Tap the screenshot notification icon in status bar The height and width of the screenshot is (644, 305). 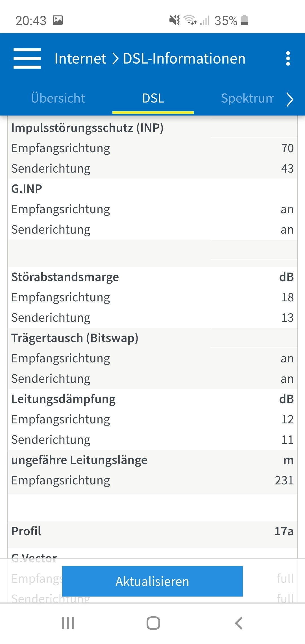(x=58, y=20)
